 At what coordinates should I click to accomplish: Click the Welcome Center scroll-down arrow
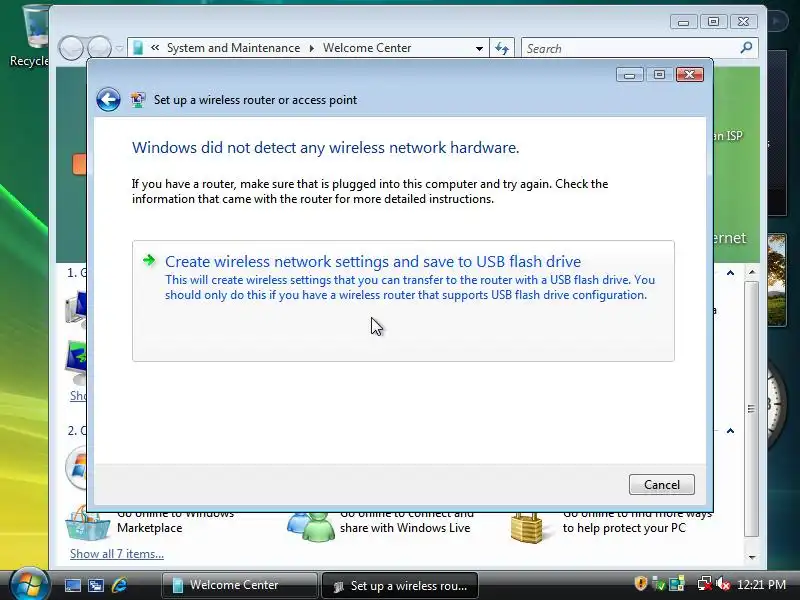[x=752, y=557]
